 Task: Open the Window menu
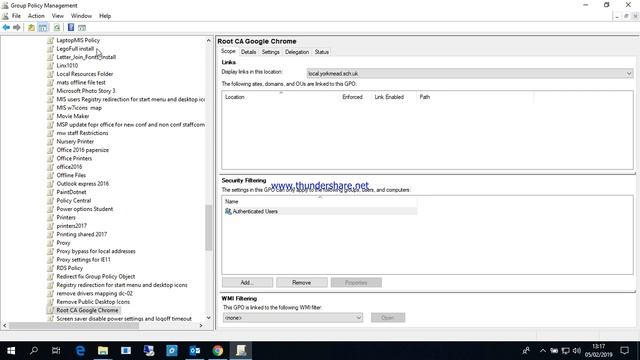tap(81, 16)
